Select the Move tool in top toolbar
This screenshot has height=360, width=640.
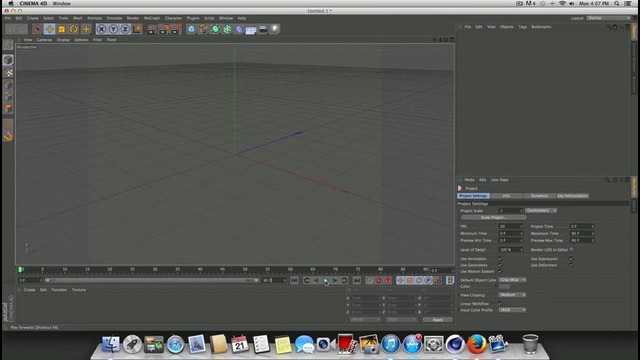point(49,29)
